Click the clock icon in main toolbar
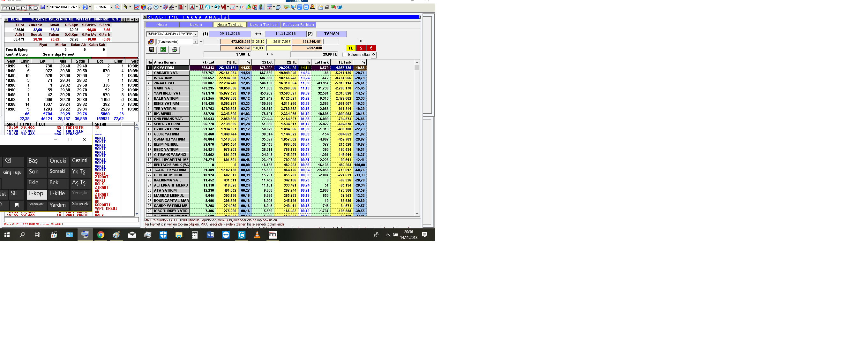Image resolution: width=868 pixels, height=359 pixels. point(156,7)
